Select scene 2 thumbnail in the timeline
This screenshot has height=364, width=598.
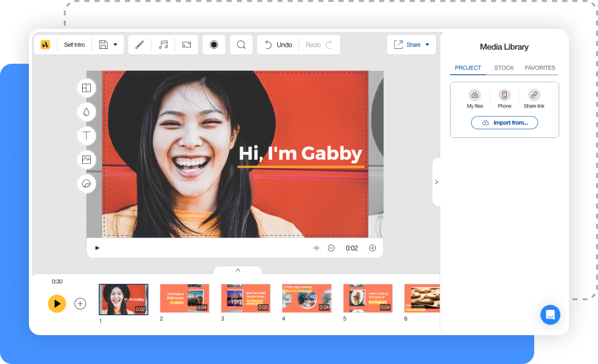click(x=184, y=298)
